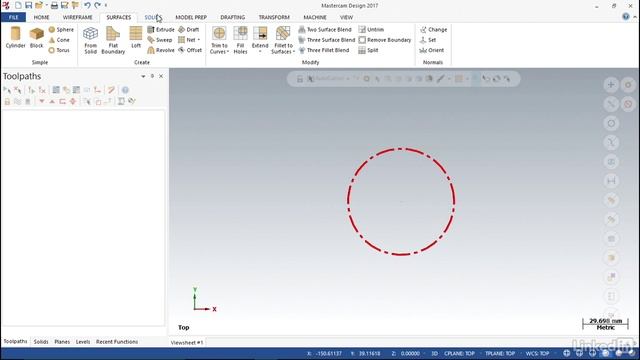Viewport: 640px width, 360px height.
Task: Switch to the WIREFRAME tab
Action: click(78, 17)
